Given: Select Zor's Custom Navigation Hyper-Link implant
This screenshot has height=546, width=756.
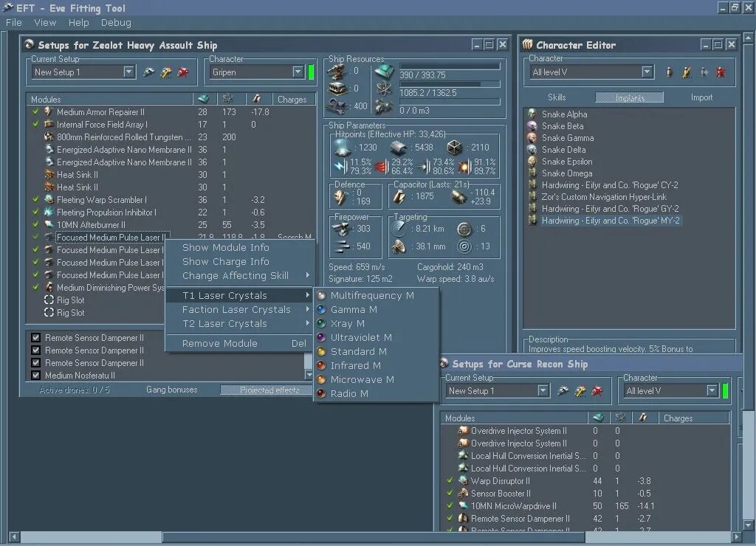Looking at the screenshot, I should [x=604, y=196].
